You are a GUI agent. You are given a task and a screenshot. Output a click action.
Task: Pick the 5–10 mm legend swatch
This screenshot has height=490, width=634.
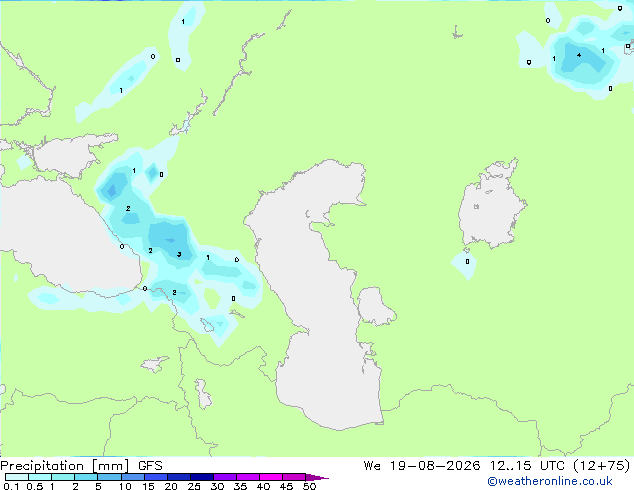(109, 477)
